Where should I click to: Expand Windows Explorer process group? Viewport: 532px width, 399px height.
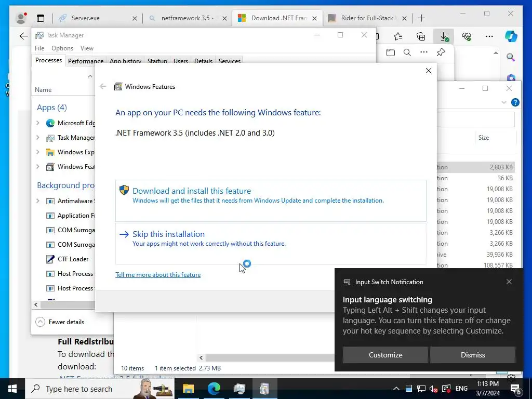click(38, 152)
